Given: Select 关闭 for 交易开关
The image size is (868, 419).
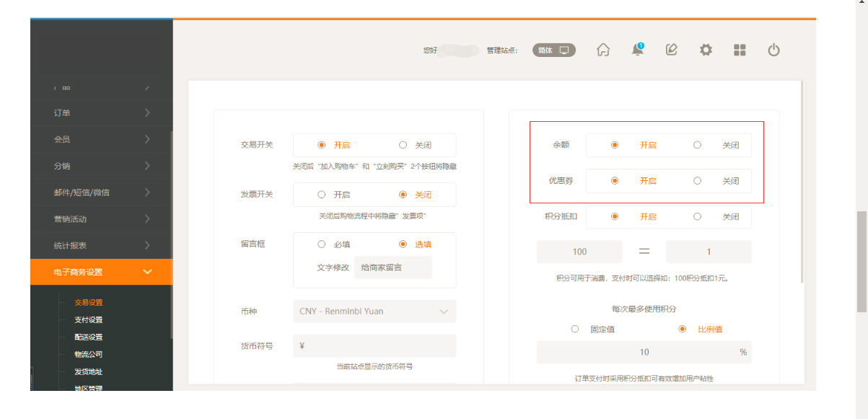Looking at the screenshot, I should point(403,145).
